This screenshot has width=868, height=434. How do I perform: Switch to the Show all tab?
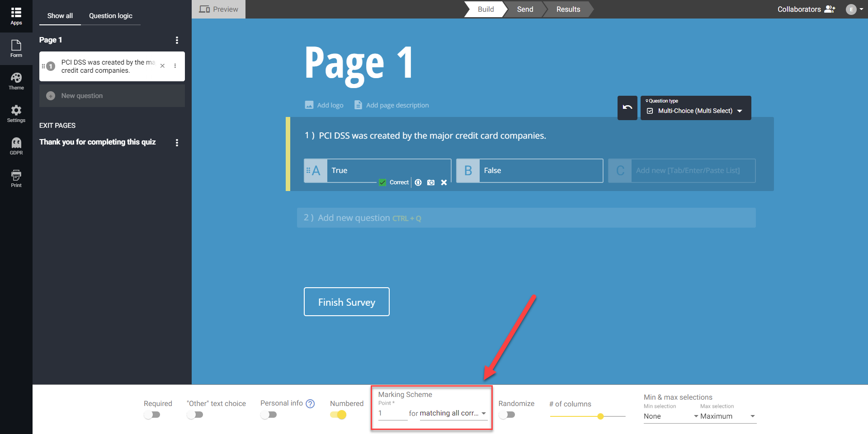pyautogui.click(x=60, y=16)
